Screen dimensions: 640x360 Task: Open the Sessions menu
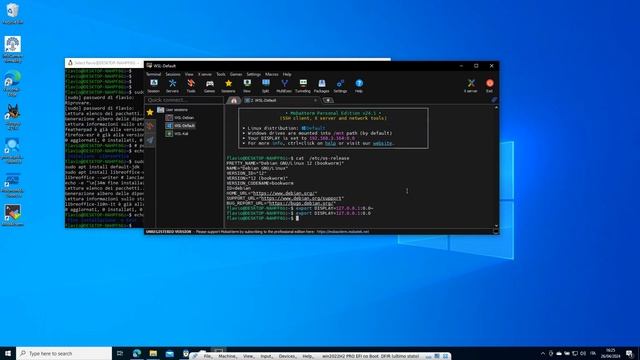pos(173,74)
